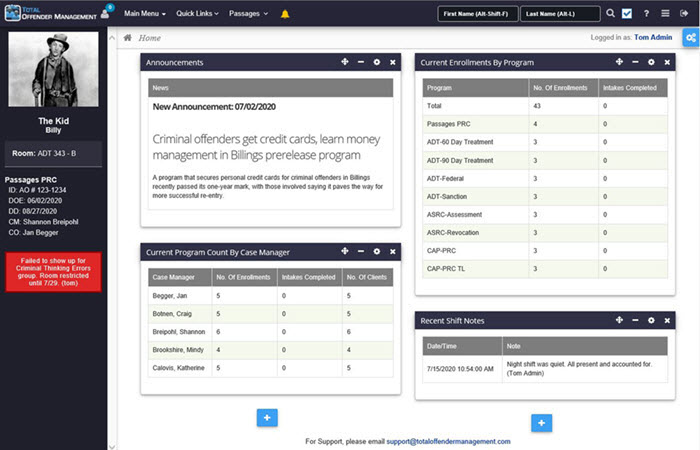Open the list menu icon in top bar

coord(666,14)
